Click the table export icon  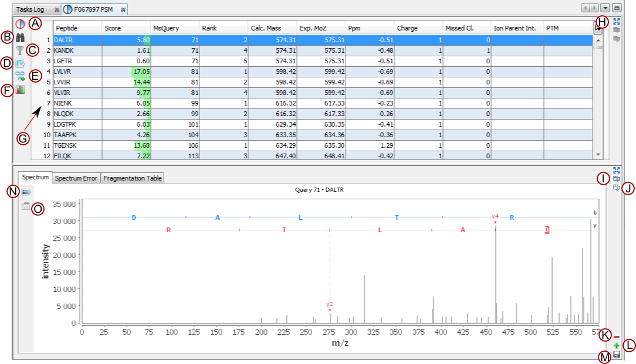21,63
